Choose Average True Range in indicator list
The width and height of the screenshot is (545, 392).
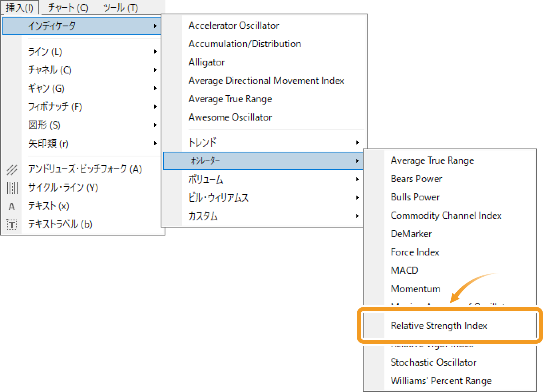pyautogui.click(x=230, y=99)
